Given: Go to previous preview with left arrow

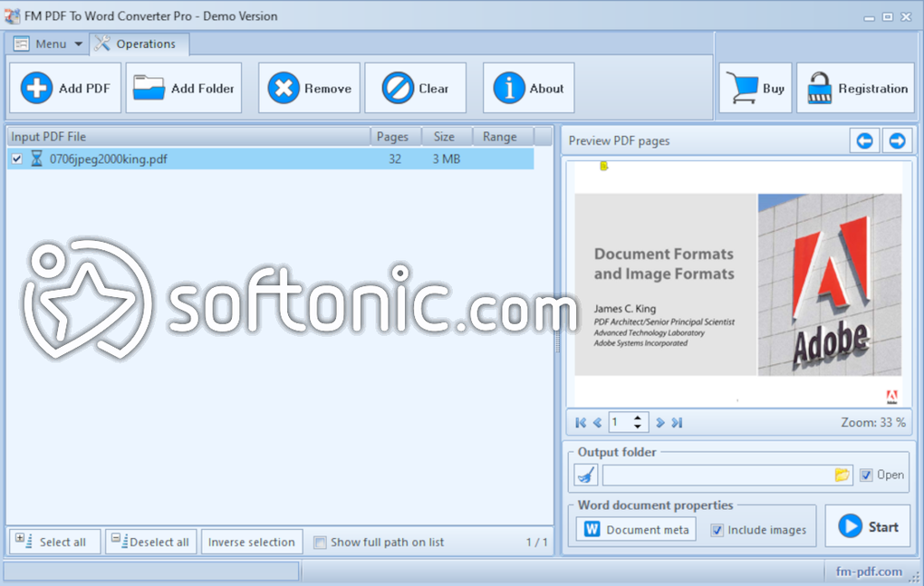Looking at the screenshot, I should coord(864,140).
